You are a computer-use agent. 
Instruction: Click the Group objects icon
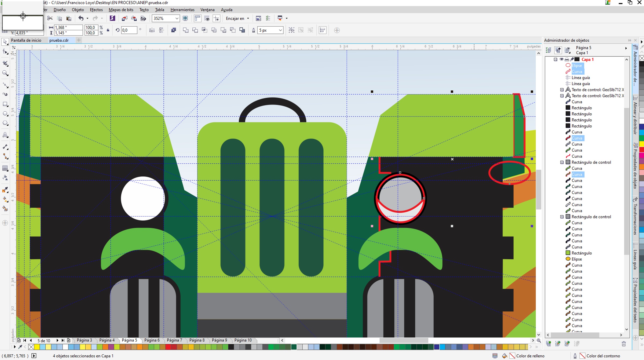pyautogui.click(x=291, y=30)
